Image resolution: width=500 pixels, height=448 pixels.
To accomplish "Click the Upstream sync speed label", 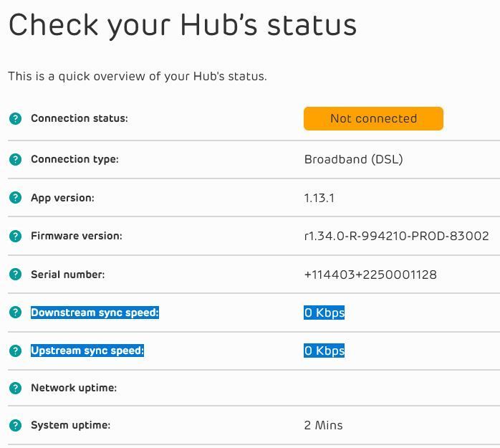I will (x=87, y=351).
